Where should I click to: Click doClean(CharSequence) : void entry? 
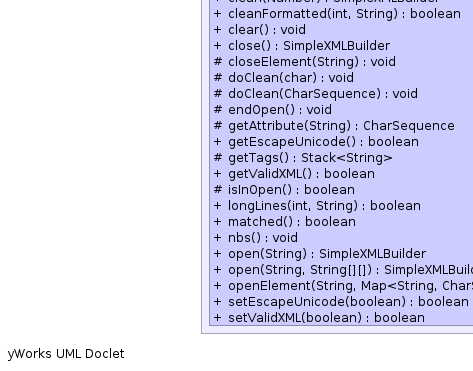click(315, 94)
